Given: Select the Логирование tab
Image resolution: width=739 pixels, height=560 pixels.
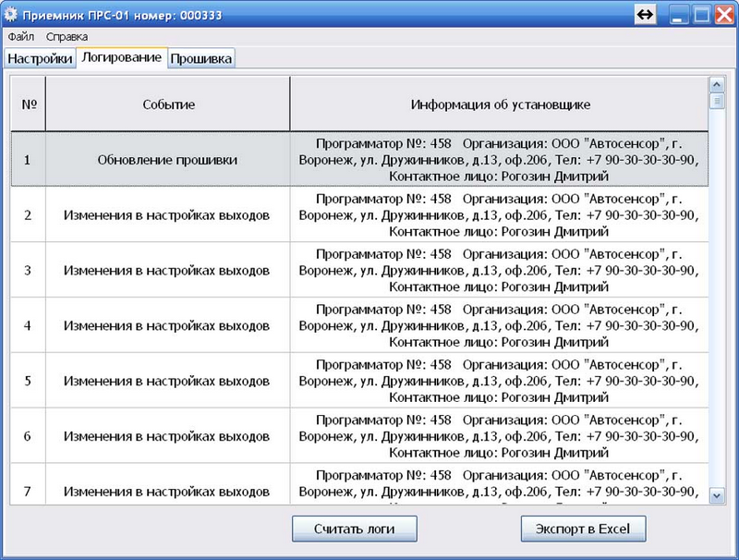Looking at the screenshot, I should pos(122,57).
